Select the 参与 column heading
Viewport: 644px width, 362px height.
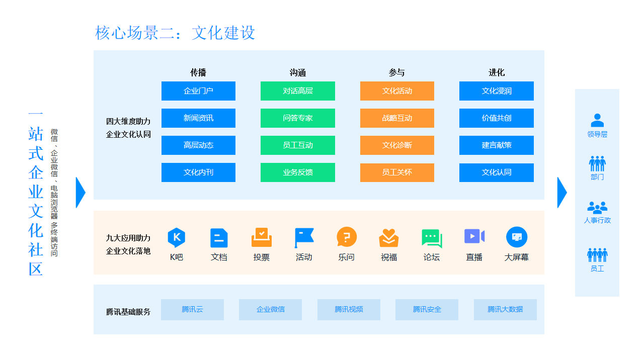click(x=397, y=72)
